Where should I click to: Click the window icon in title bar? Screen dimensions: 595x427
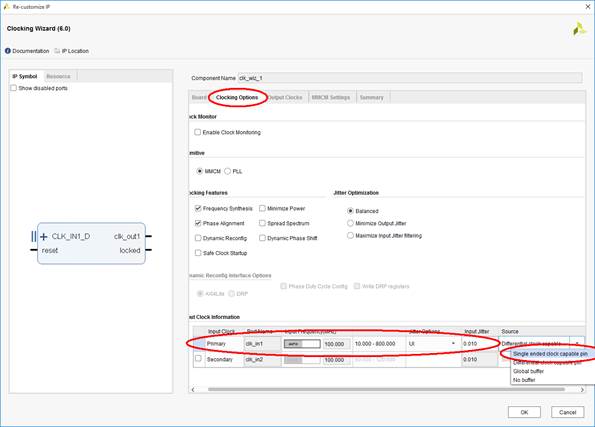click(6, 6)
